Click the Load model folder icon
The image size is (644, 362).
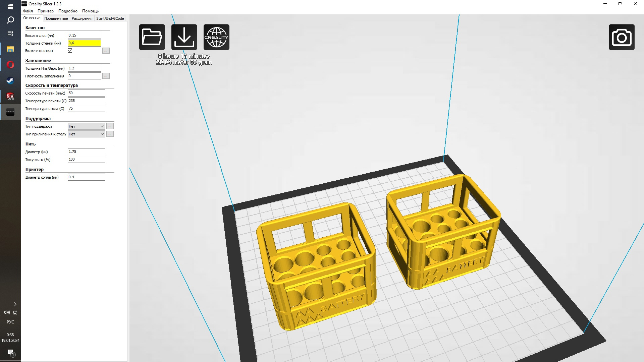[152, 37]
